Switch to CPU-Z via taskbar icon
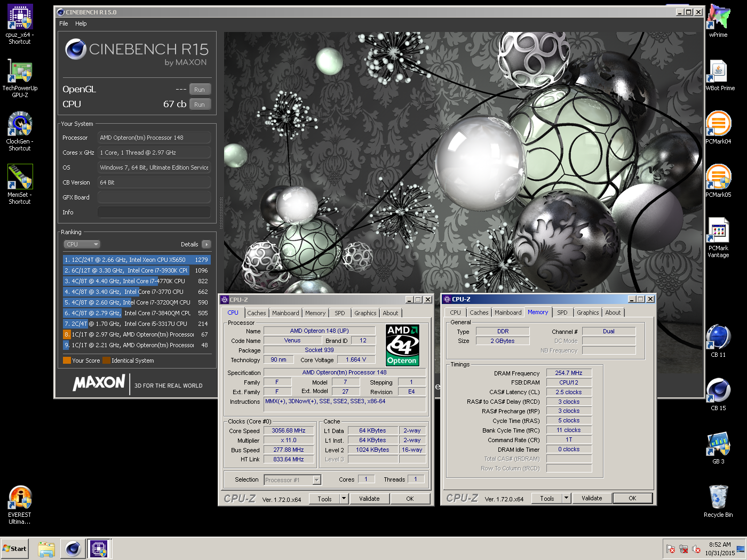The image size is (747, 560). tap(99, 549)
